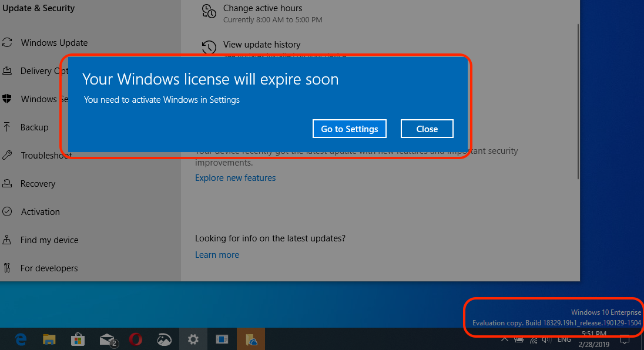
Task: Open File Explorer from taskbar
Action: (49, 339)
